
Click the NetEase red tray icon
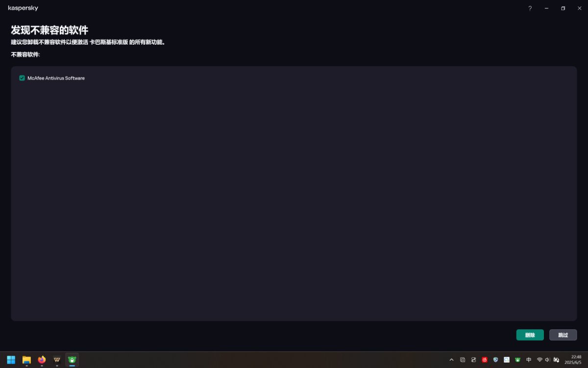(485, 360)
